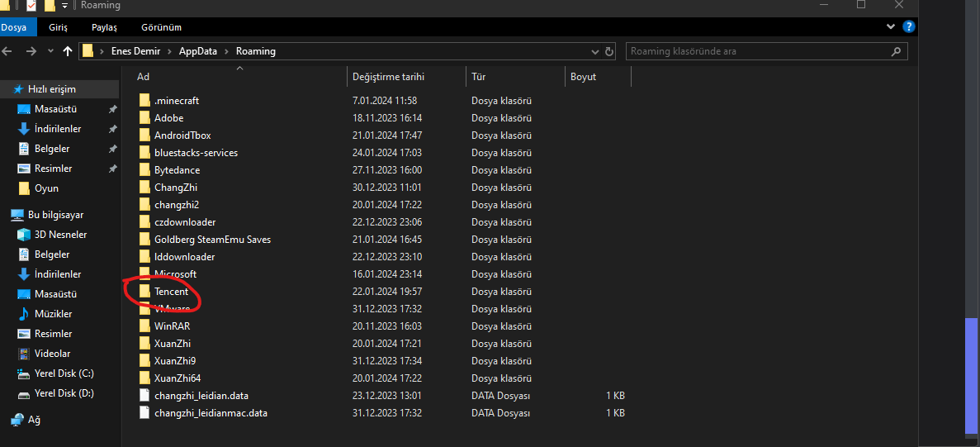Click date 7.01.2024 11:58 cell
This screenshot has width=980, height=447.
tap(385, 100)
